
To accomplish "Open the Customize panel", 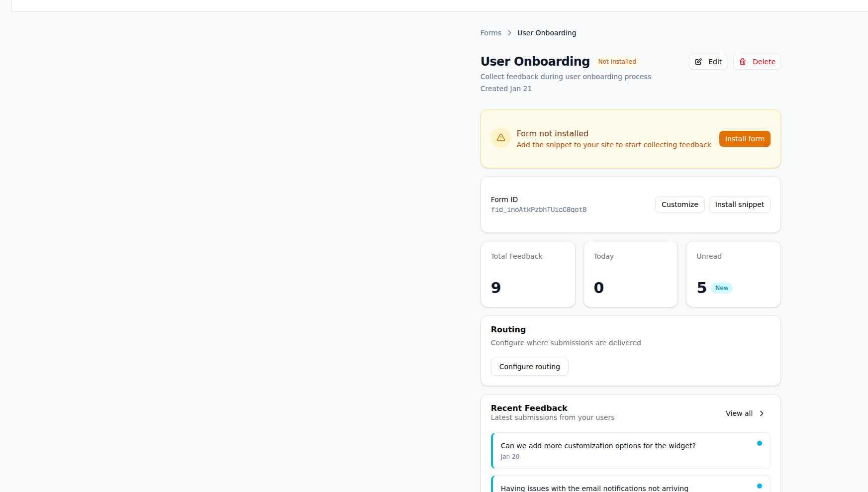I will point(679,204).
